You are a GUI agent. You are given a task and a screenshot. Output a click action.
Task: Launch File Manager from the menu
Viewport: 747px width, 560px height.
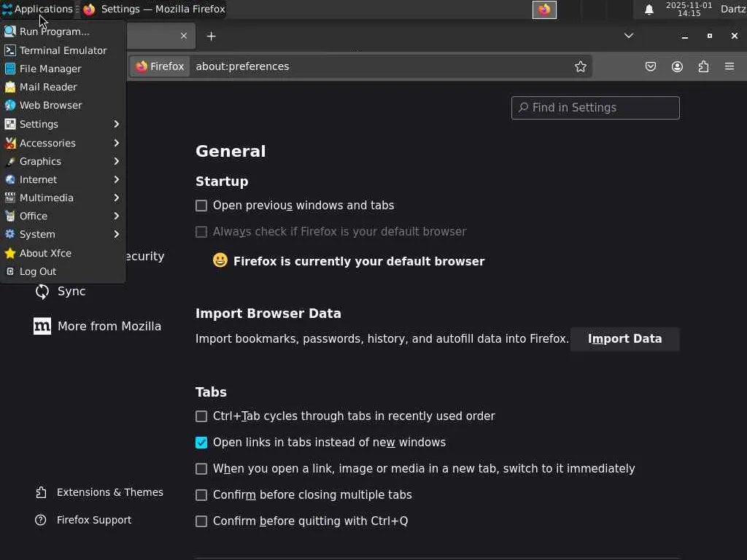[x=50, y=69]
